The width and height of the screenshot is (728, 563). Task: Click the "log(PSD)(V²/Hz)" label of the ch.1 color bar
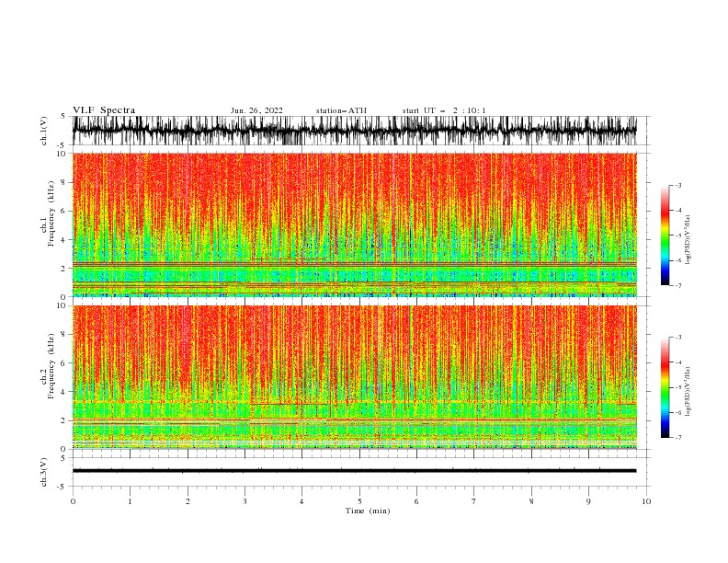coord(688,240)
